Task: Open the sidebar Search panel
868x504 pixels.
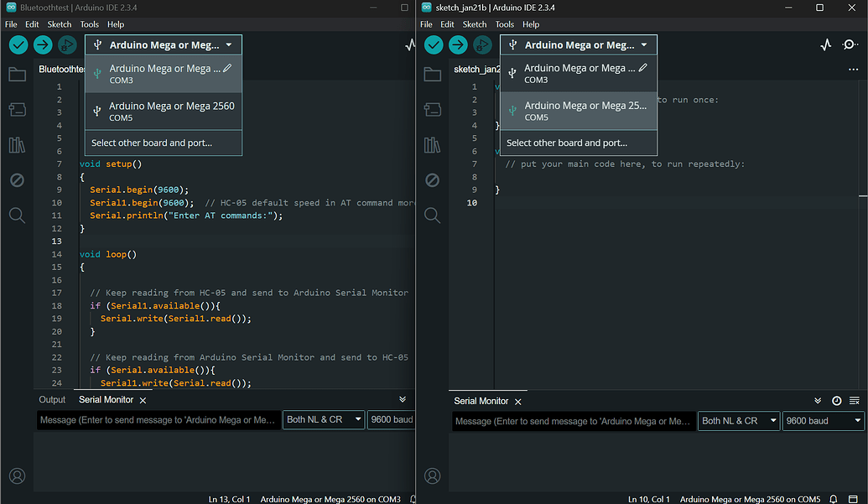Action: click(17, 215)
